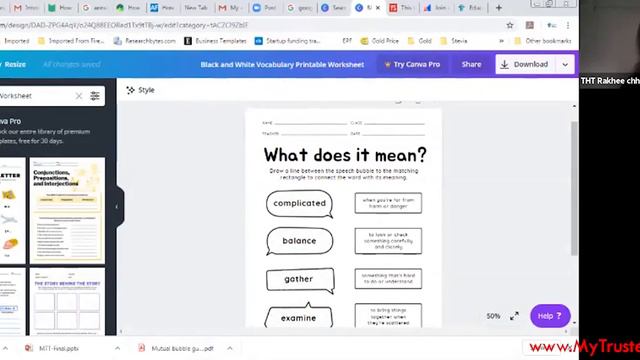Expand options for MTT-Final.pptx download

coord(118,349)
